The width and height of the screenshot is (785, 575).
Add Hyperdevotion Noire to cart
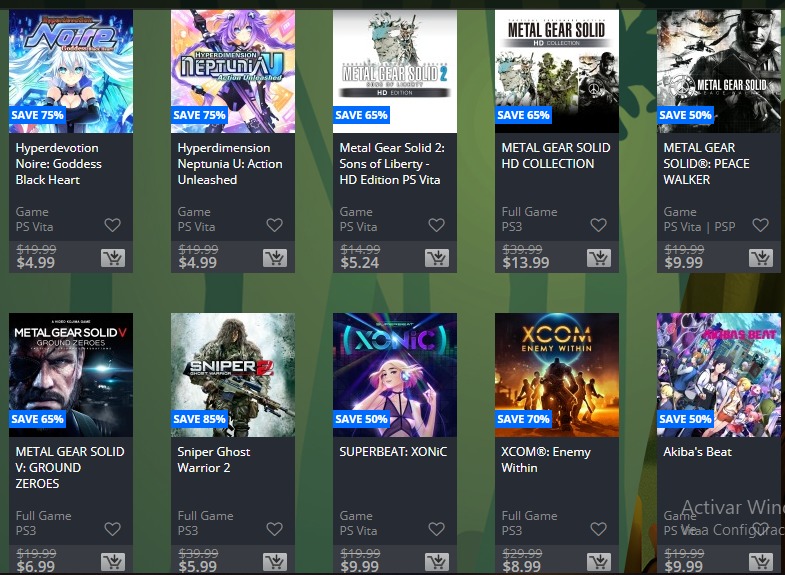point(113,258)
